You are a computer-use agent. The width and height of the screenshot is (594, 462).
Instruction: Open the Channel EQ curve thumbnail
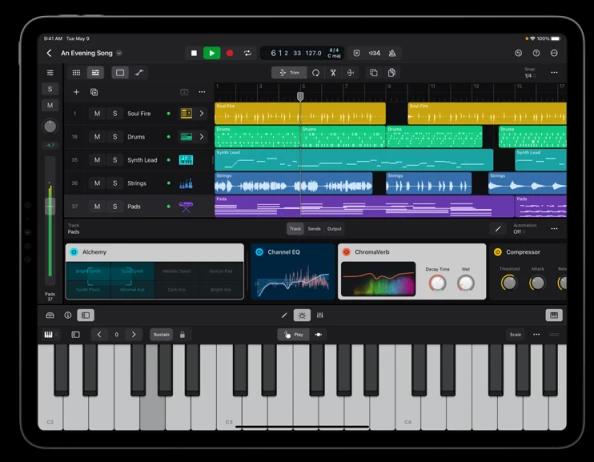292,281
